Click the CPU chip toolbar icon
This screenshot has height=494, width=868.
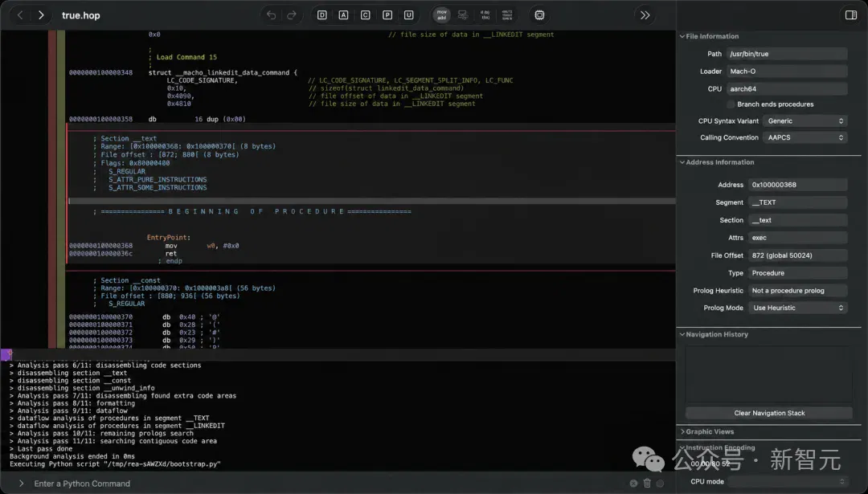(x=540, y=15)
